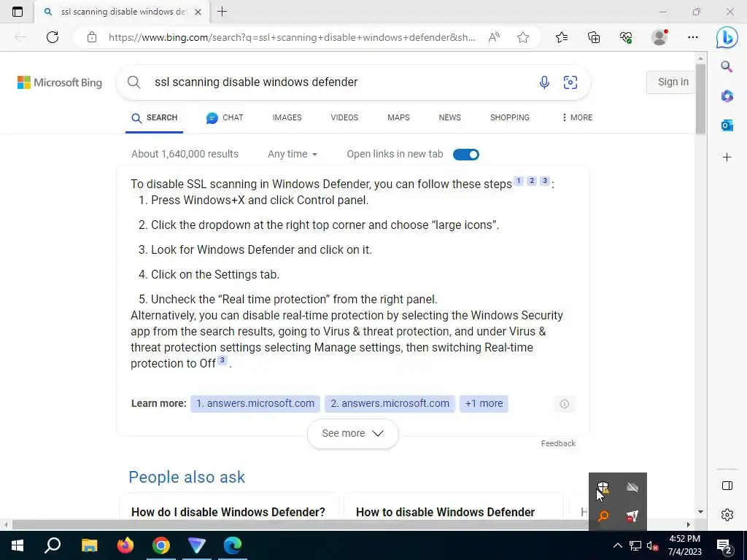Click the cloud tray icon
The height and width of the screenshot is (560, 747).
pos(632,487)
